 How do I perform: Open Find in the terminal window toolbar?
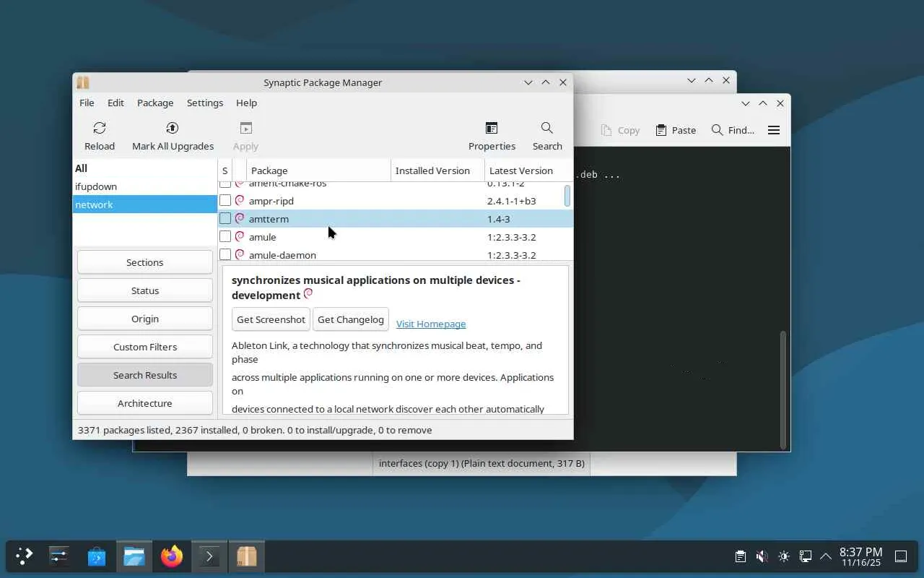pyautogui.click(x=733, y=130)
